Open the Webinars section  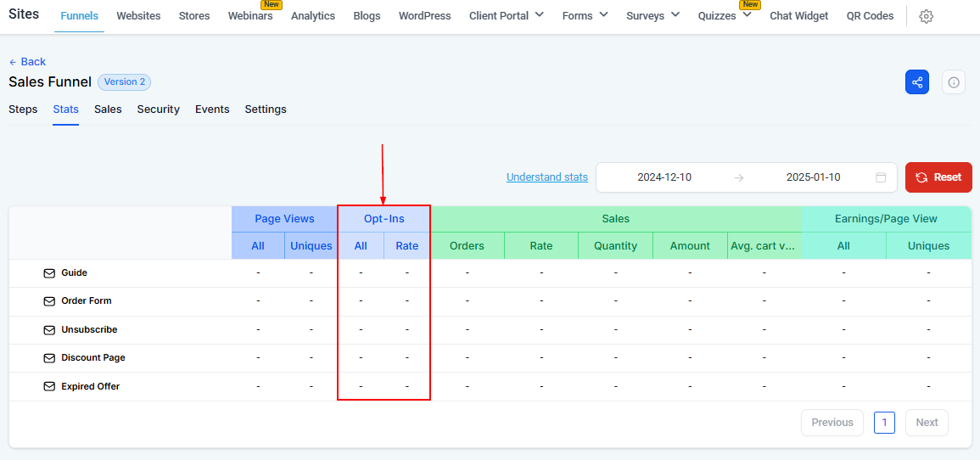[250, 16]
